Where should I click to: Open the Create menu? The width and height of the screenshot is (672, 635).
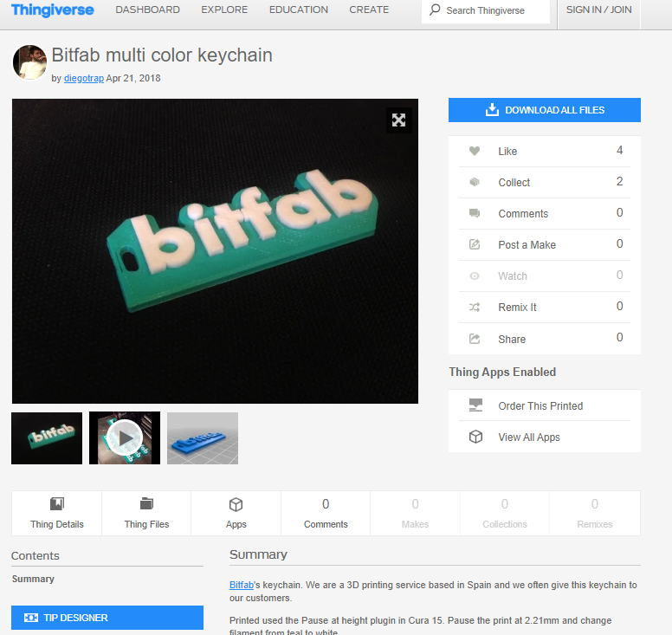pos(369,10)
